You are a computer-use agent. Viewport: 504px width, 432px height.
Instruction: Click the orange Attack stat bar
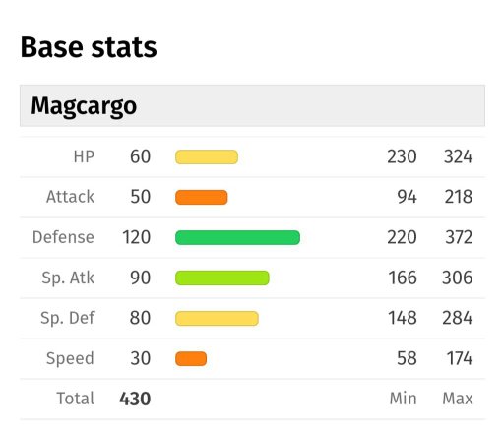point(202,197)
